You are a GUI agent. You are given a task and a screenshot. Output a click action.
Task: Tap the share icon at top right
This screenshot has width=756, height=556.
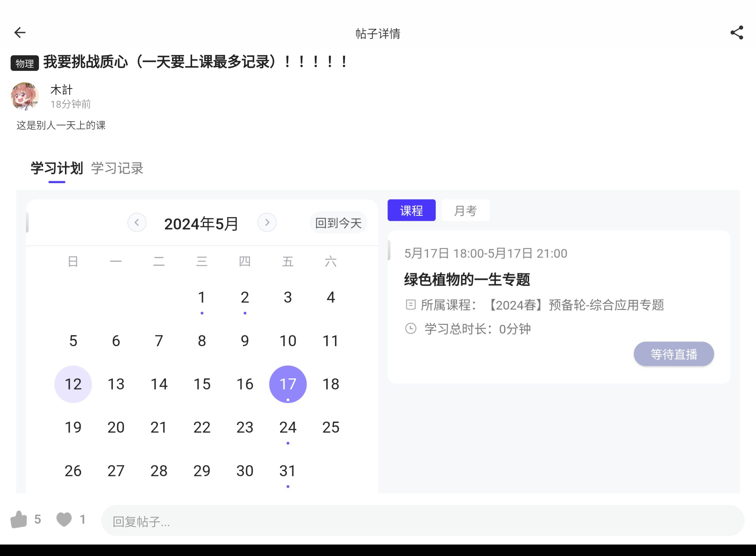coord(737,33)
